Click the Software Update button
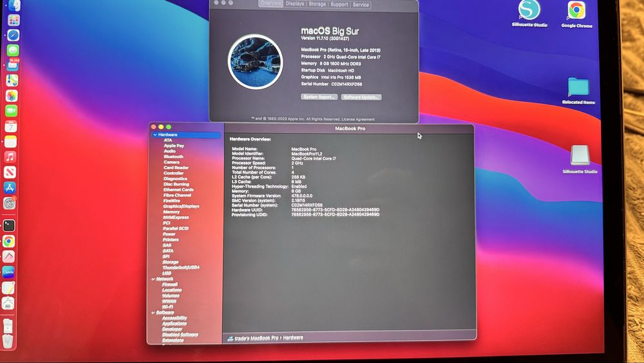Image resolution: width=644 pixels, height=363 pixels. click(361, 97)
